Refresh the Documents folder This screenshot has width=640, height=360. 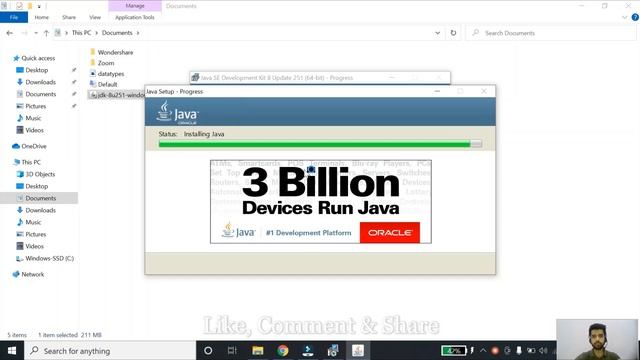pos(453,33)
